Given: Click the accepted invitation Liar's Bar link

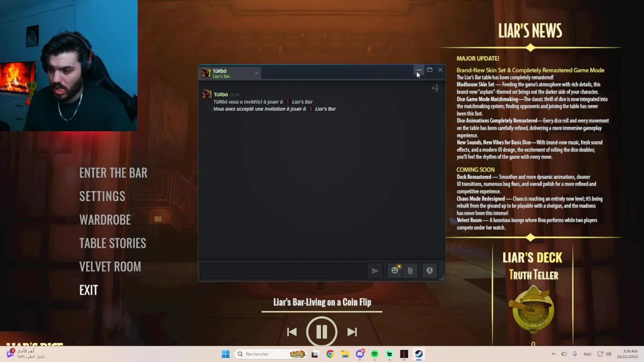Looking at the screenshot, I should pos(326,109).
